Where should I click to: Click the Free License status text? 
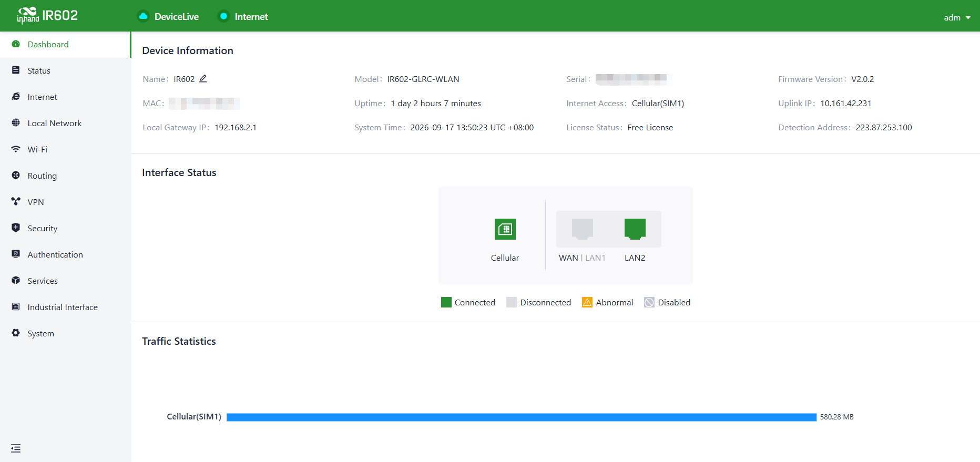pos(650,128)
